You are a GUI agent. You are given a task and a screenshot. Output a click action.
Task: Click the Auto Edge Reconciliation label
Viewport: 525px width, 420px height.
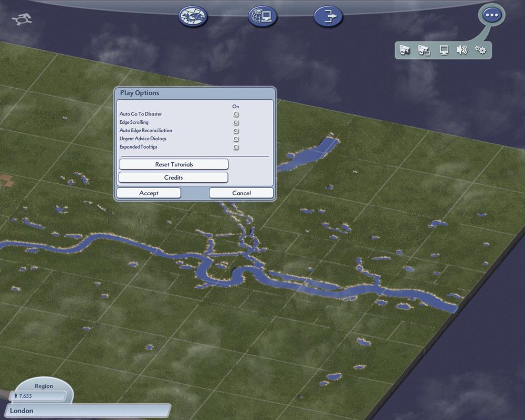click(145, 130)
